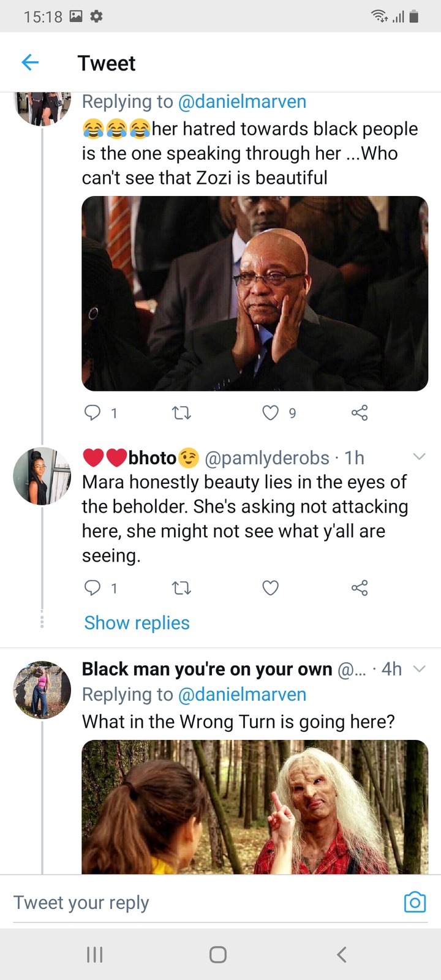Open dropdown chevron on bhoto's tweet

pyautogui.click(x=420, y=457)
